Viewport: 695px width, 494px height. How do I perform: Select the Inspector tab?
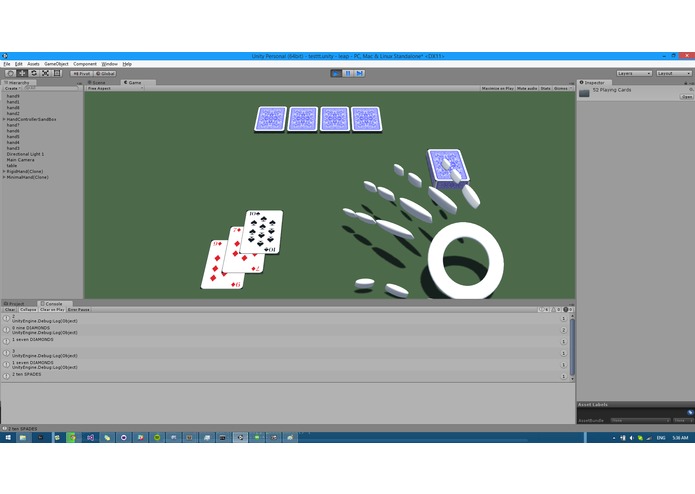coord(593,82)
